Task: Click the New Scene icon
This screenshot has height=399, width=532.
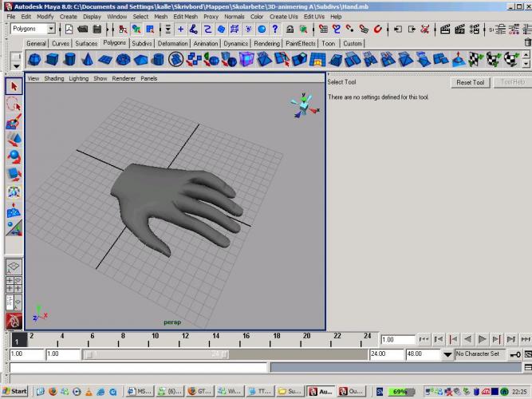Action: [x=69, y=30]
